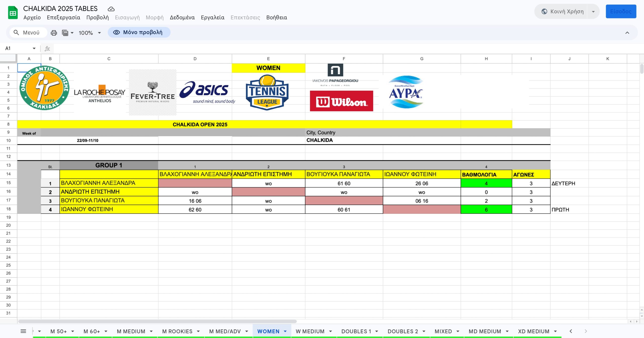Open the all sheets list icon

click(x=23, y=331)
